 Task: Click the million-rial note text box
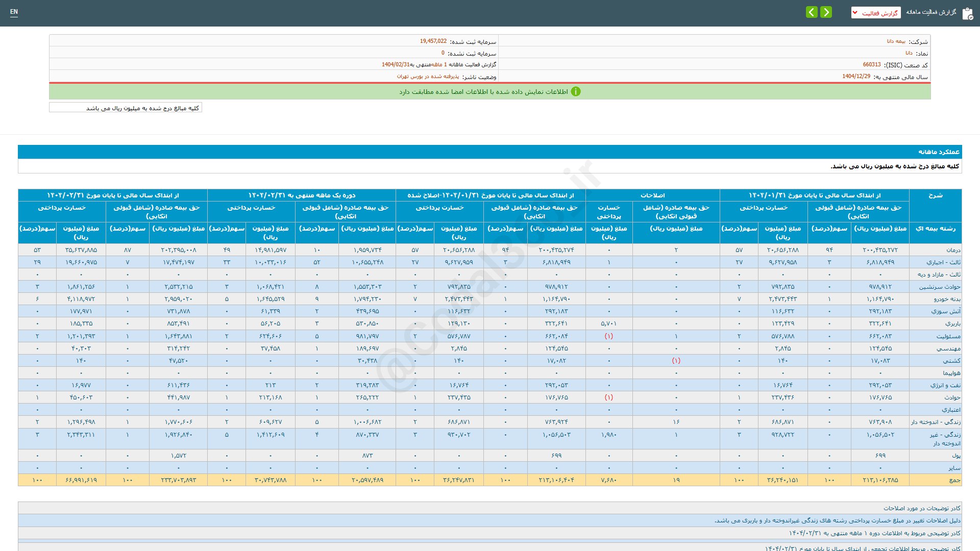coord(126,108)
